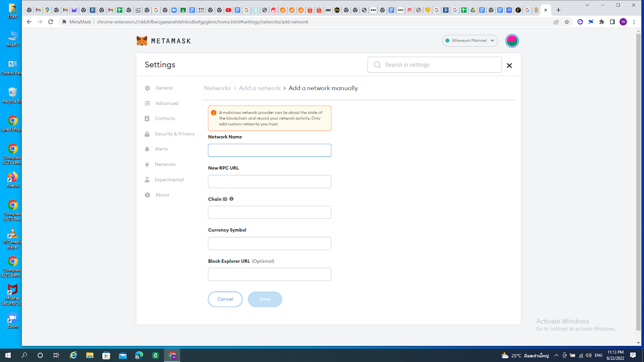Click the Network Name input field

pyautogui.click(x=270, y=150)
